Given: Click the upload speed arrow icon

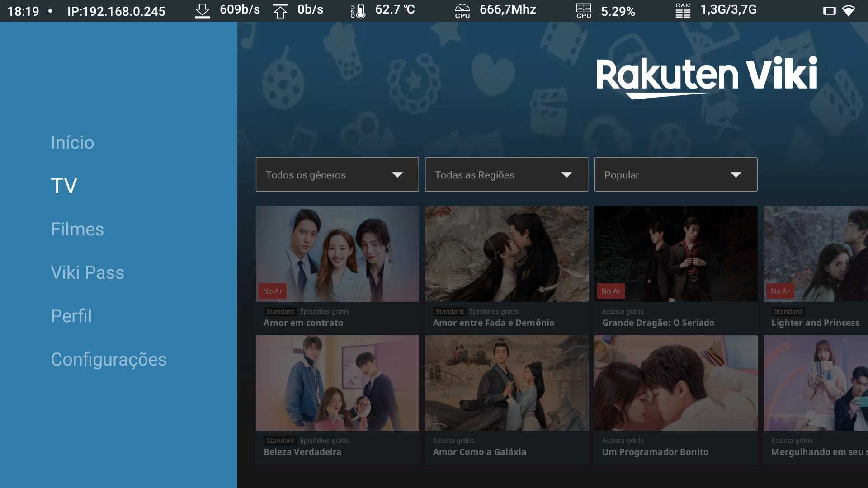Looking at the screenshot, I should pos(280,10).
